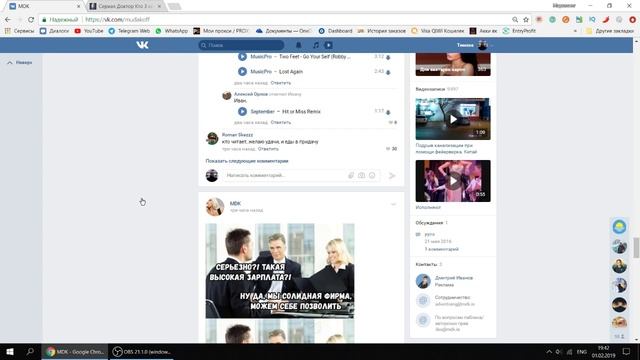640x360 pixels.
Task: Click the VK logo in header
Action: 142,45
